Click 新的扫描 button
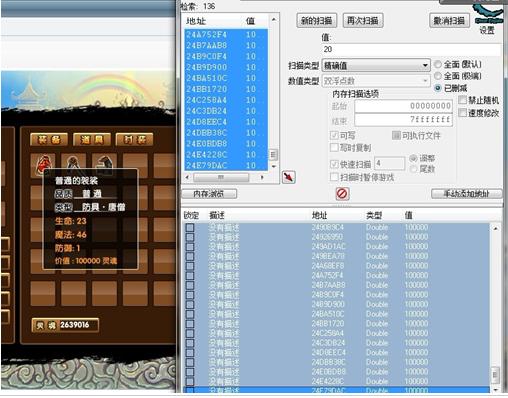 point(316,21)
